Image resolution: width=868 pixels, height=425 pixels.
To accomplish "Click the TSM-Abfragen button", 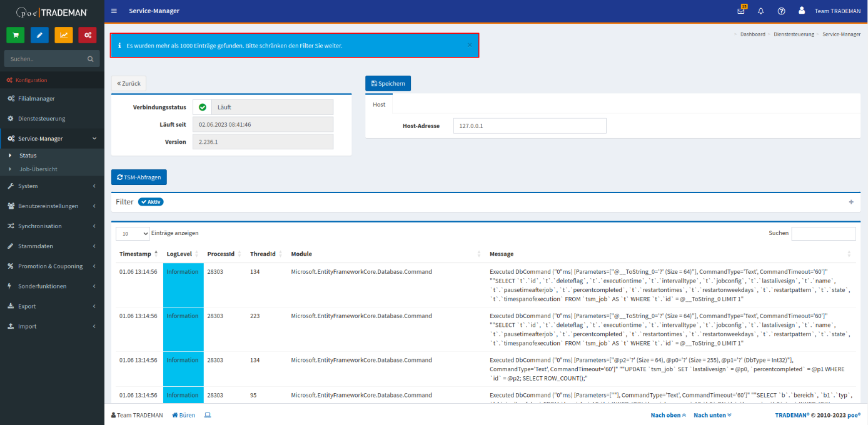I will point(139,177).
